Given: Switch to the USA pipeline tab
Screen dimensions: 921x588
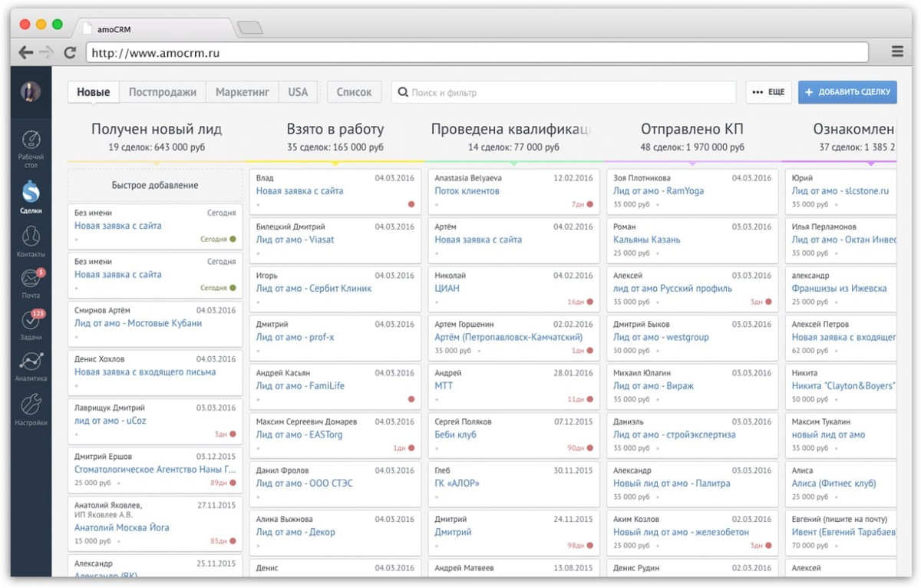Looking at the screenshot, I should point(298,92).
